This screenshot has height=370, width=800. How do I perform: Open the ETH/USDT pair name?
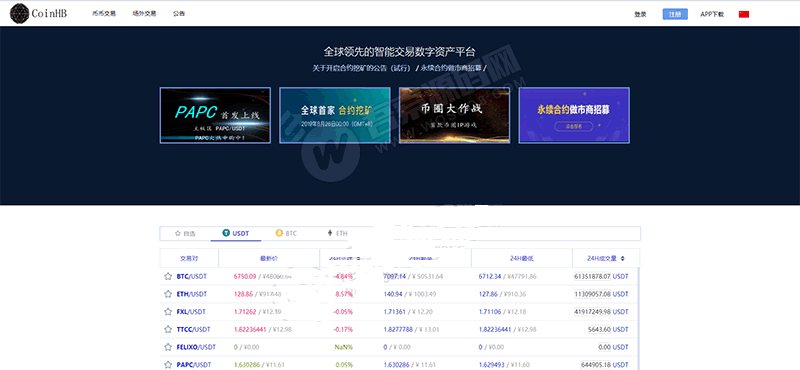point(191,294)
